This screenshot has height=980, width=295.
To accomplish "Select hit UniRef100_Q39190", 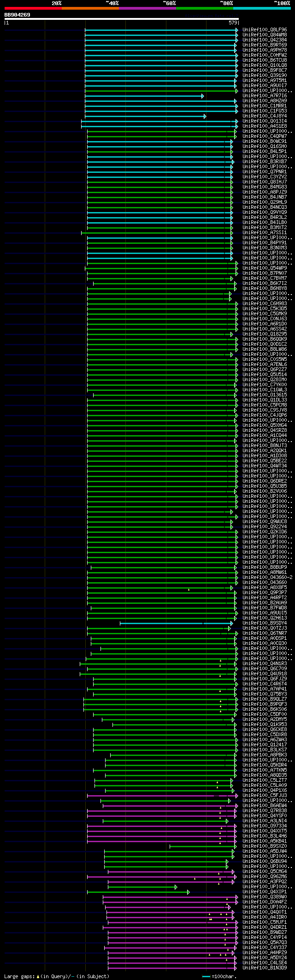I will 265,75.
